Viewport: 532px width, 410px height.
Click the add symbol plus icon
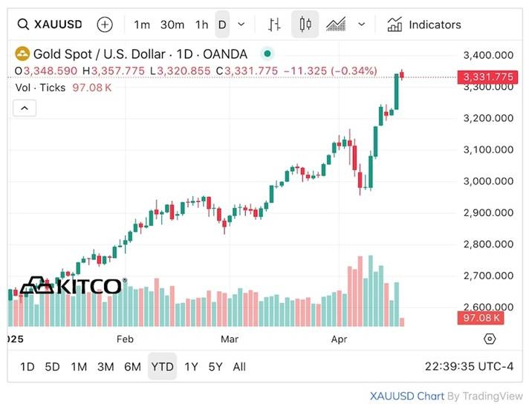click(106, 25)
